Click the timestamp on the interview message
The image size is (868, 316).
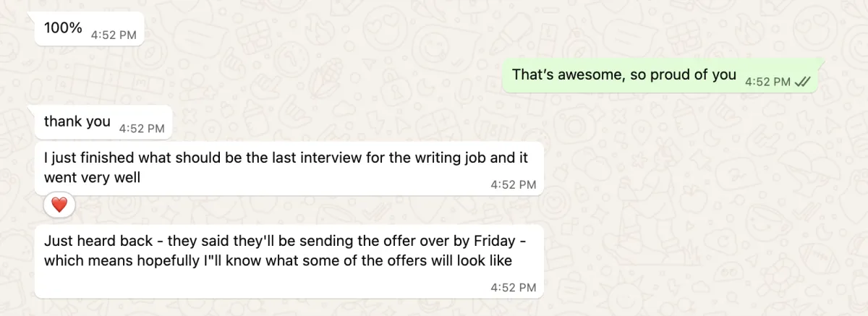[x=513, y=184]
